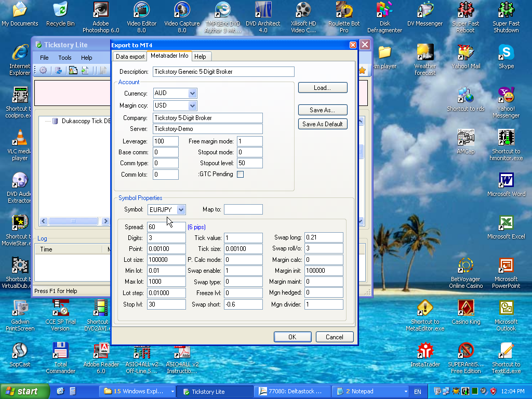Open the Tools menu in Tickstory Lite
The width and height of the screenshot is (532, 399).
click(x=65, y=58)
